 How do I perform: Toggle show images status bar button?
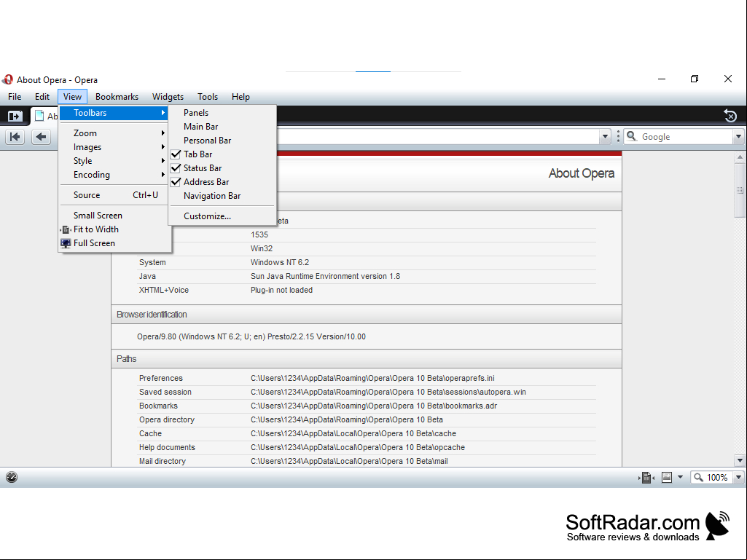click(667, 477)
